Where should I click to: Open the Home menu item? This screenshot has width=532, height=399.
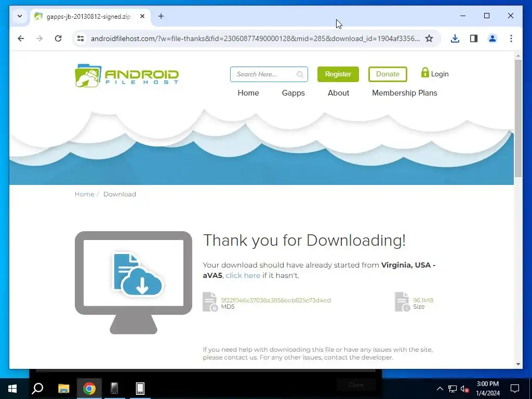pos(248,93)
